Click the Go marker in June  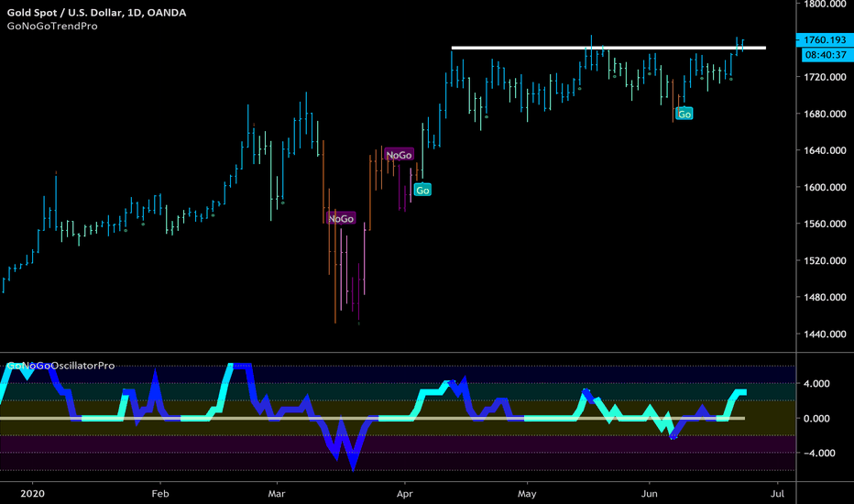tap(684, 114)
